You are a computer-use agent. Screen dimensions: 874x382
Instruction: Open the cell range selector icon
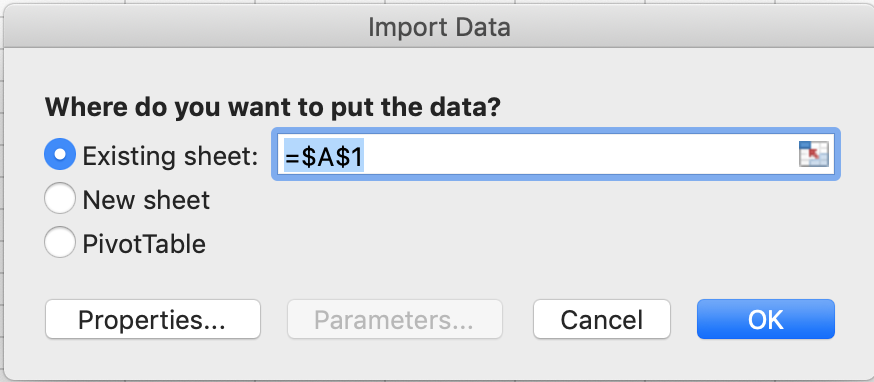813,154
